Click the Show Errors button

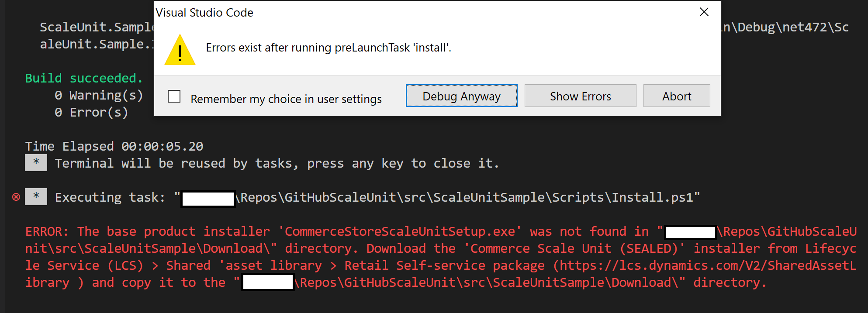tap(580, 96)
